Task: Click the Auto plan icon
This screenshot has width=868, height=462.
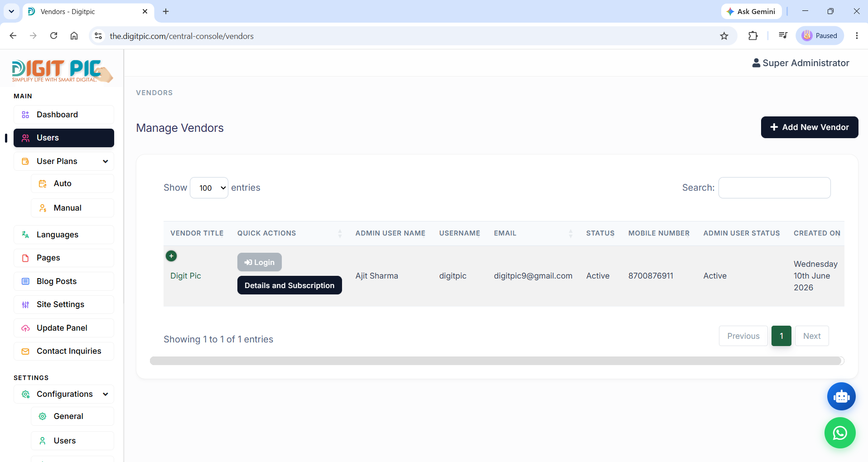Action: pos(43,183)
